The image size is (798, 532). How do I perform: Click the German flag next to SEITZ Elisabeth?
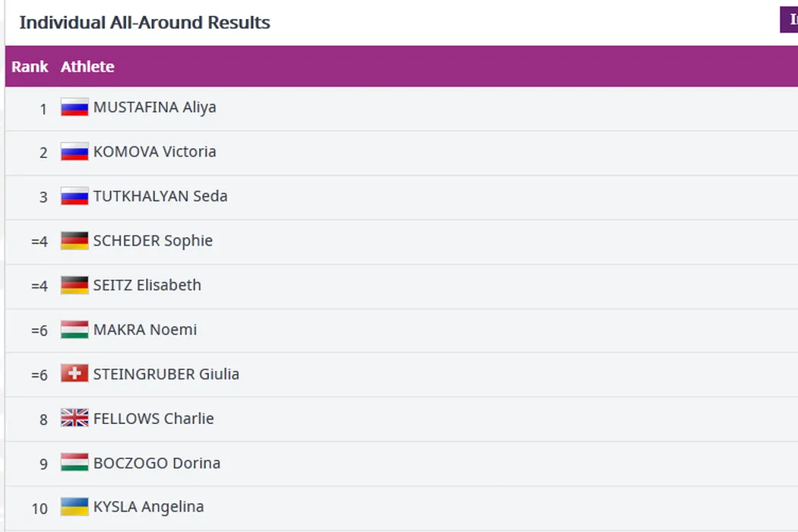[x=74, y=286]
